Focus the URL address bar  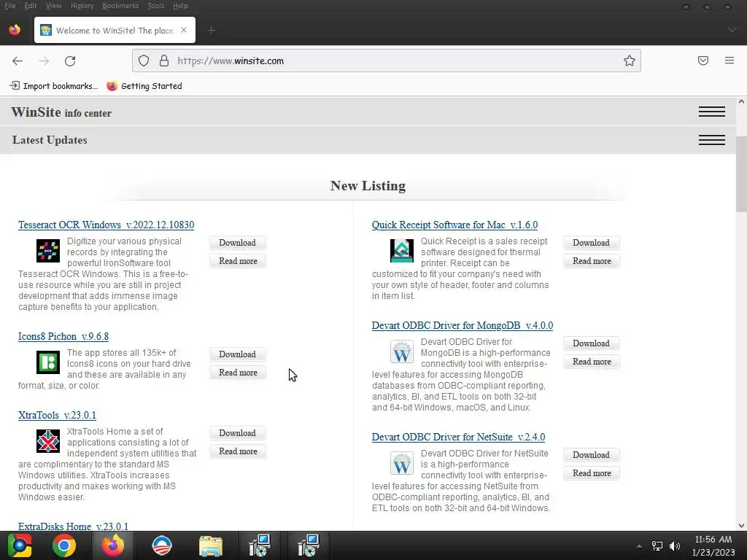(387, 61)
